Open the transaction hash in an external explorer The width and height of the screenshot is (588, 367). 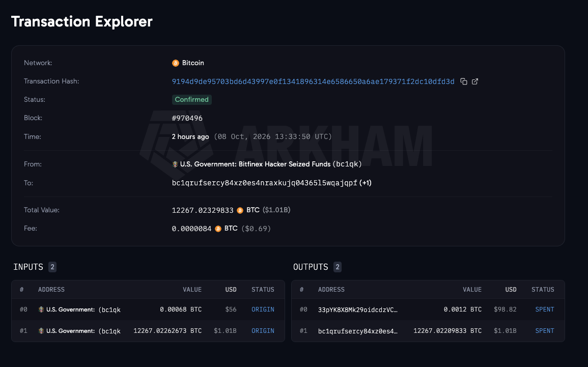(475, 81)
